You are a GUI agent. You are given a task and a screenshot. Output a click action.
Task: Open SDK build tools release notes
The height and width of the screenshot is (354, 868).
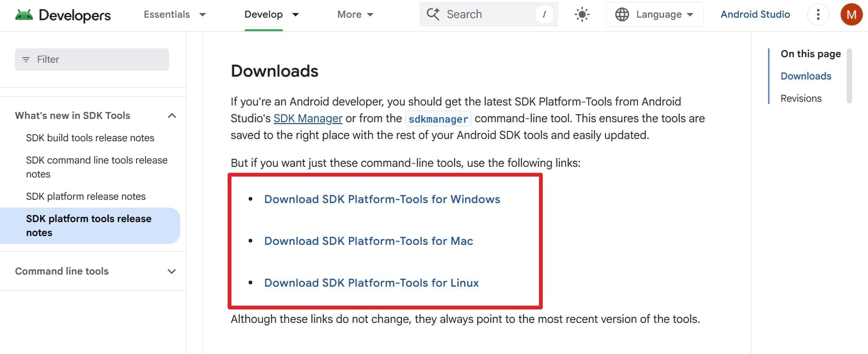pos(90,138)
